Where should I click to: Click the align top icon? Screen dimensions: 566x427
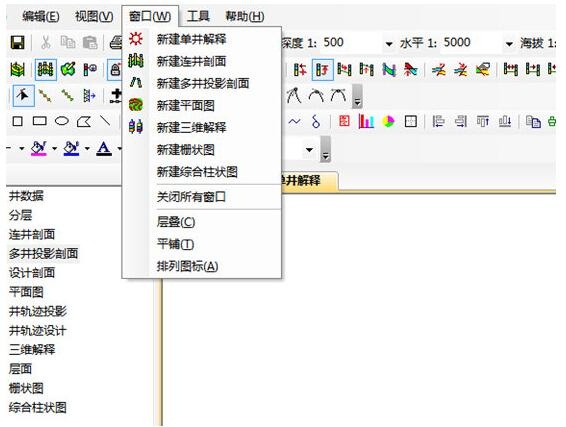coord(483,121)
